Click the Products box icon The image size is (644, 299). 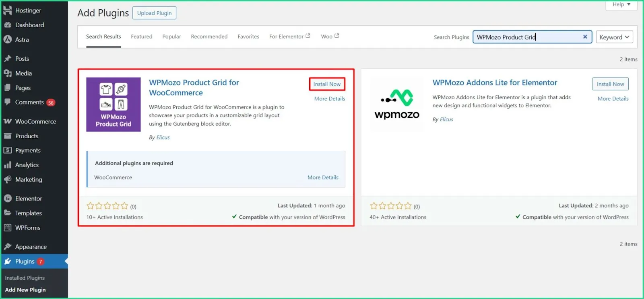point(7,136)
